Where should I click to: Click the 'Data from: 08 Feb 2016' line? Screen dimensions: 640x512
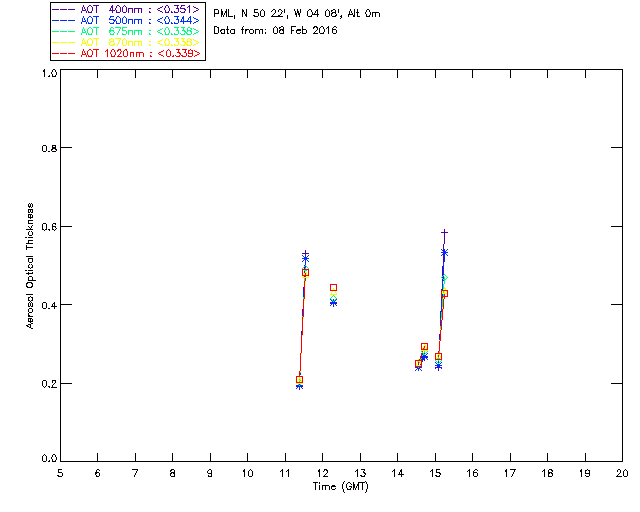[x=275, y=30]
